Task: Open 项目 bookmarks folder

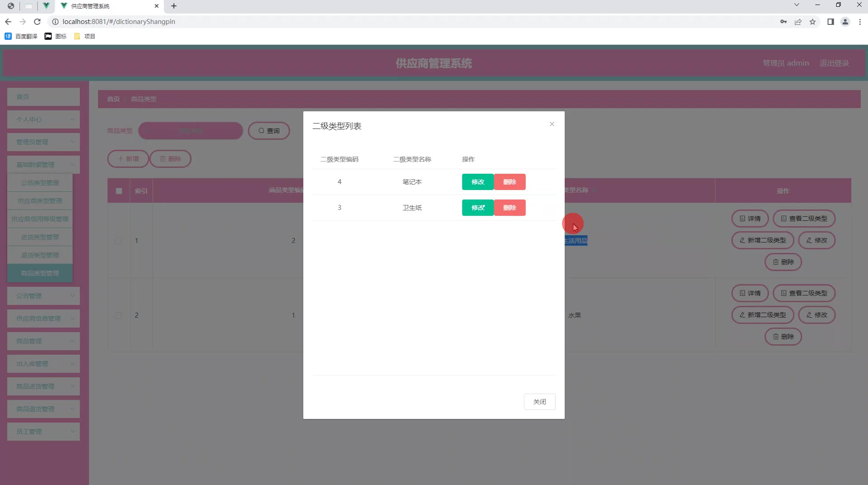Action: (x=85, y=36)
